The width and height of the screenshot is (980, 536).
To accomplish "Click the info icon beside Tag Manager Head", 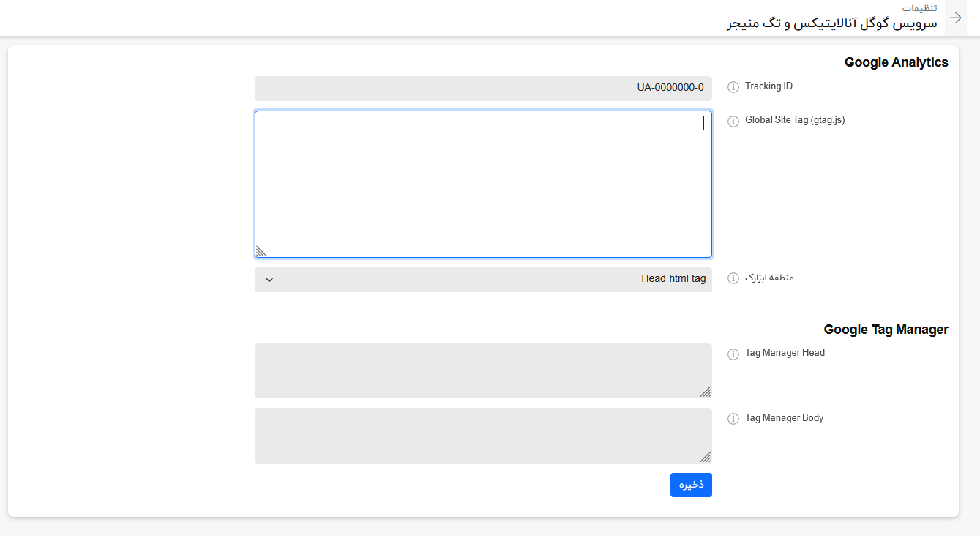I will click(733, 354).
